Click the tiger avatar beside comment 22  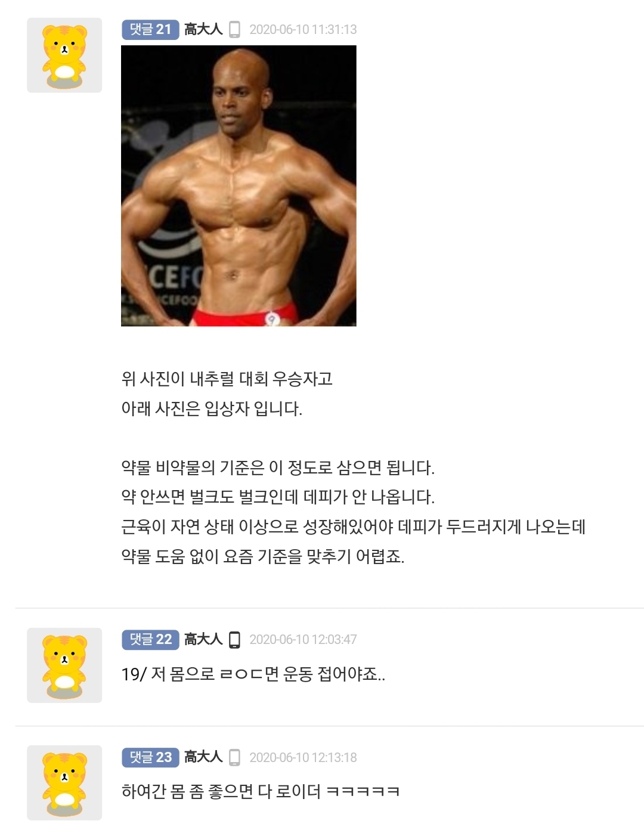[x=64, y=665]
